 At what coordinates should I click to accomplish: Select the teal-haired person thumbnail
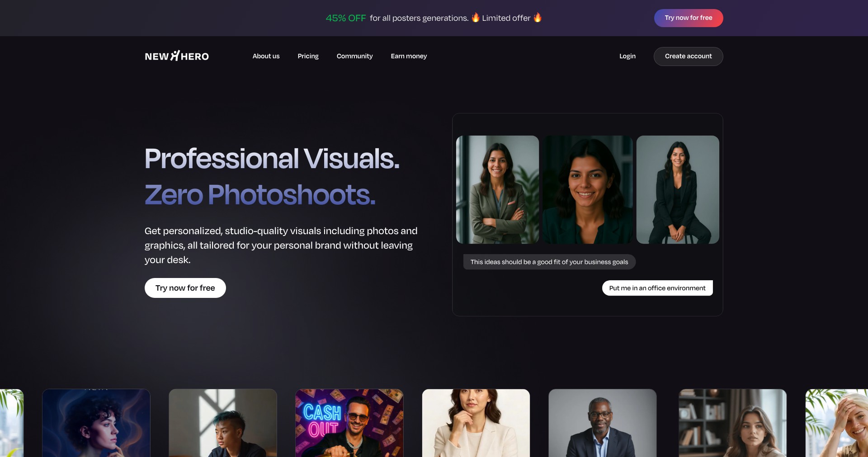tap(223, 423)
